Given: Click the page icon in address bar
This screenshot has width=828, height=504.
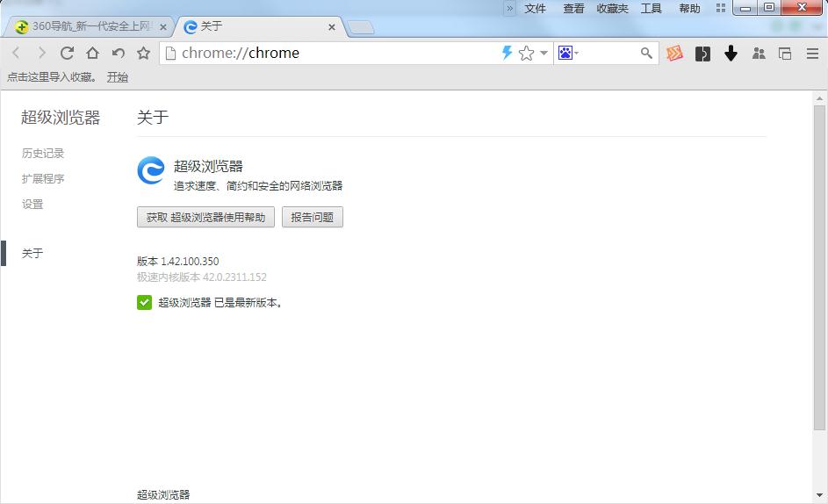Looking at the screenshot, I should pos(170,53).
